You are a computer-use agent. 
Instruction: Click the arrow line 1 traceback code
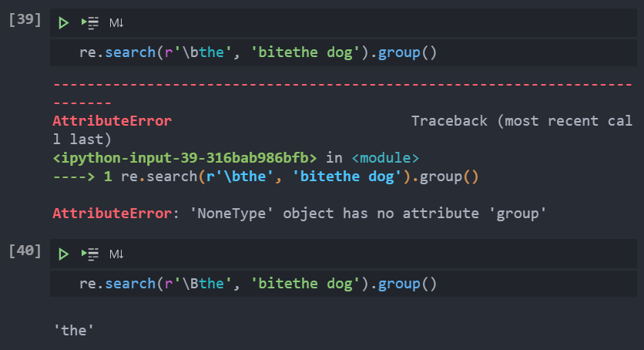tap(266, 177)
